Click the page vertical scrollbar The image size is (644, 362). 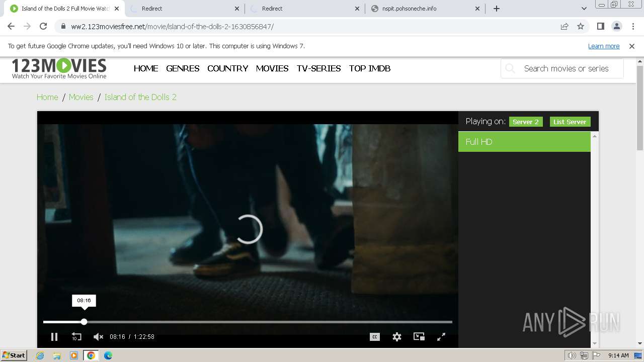[x=640, y=108]
